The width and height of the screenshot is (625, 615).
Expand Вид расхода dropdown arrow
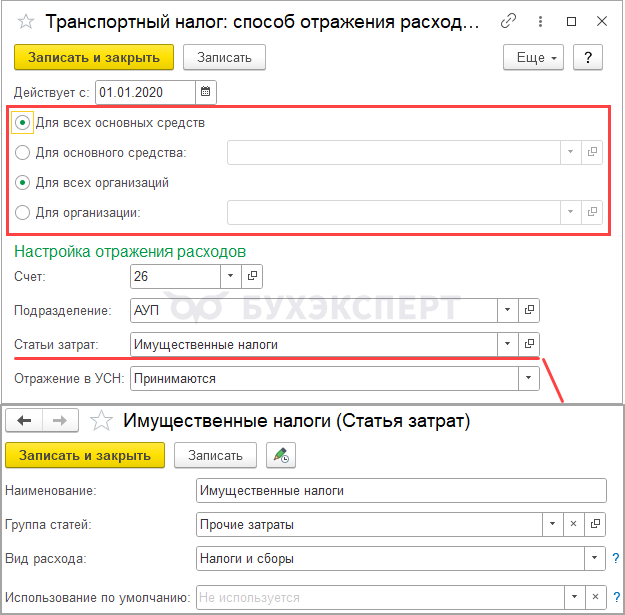coord(595,558)
